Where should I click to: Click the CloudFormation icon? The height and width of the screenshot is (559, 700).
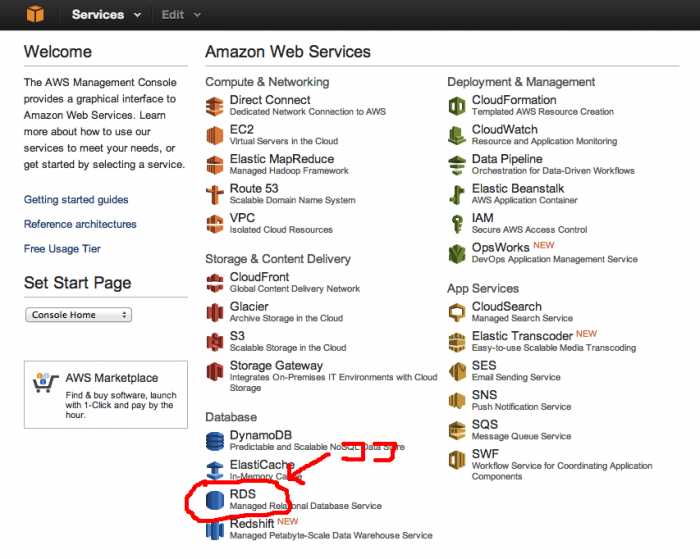pos(457,106)
